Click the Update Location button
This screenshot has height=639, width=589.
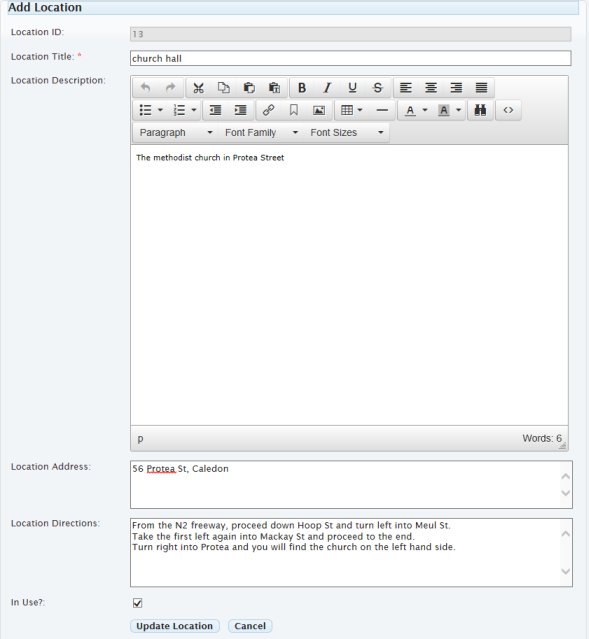[x=175, y=626]
